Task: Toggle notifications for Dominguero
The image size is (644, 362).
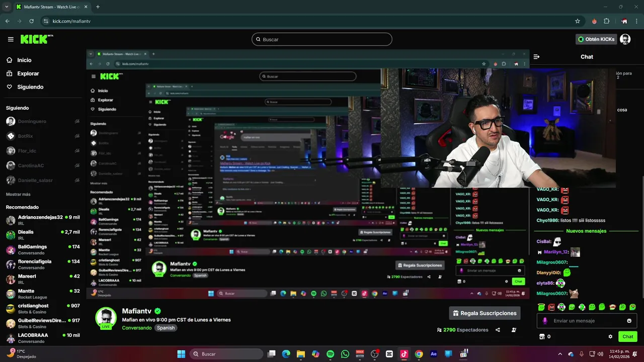Action: (77, 121)
